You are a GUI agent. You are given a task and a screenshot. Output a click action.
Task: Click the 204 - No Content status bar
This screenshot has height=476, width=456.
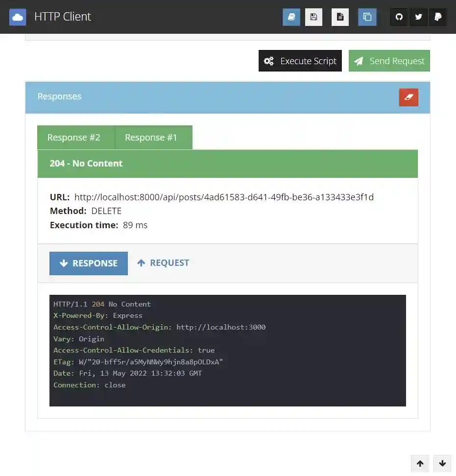[x=228, y=164]
